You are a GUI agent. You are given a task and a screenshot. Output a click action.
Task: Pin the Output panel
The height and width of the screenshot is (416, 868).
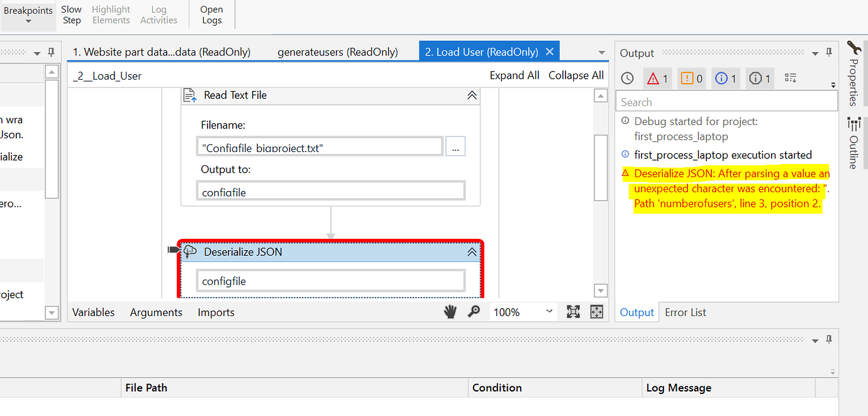[829, 53]
